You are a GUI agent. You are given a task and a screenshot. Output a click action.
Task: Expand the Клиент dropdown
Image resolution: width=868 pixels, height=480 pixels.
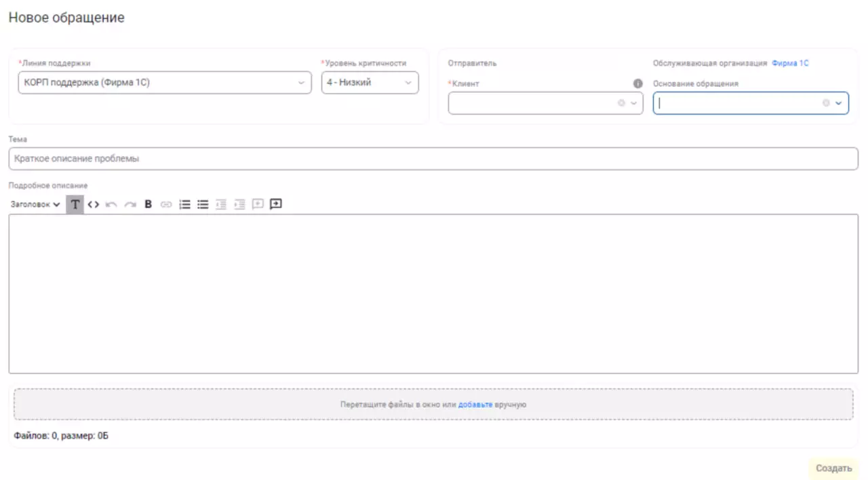633,102
